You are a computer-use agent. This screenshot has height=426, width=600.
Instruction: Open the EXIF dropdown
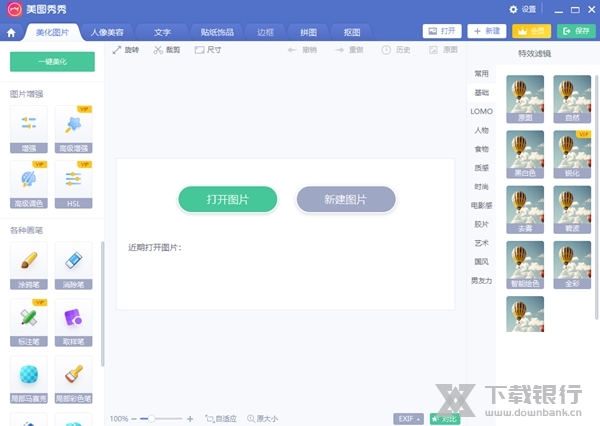click(408, 419)
